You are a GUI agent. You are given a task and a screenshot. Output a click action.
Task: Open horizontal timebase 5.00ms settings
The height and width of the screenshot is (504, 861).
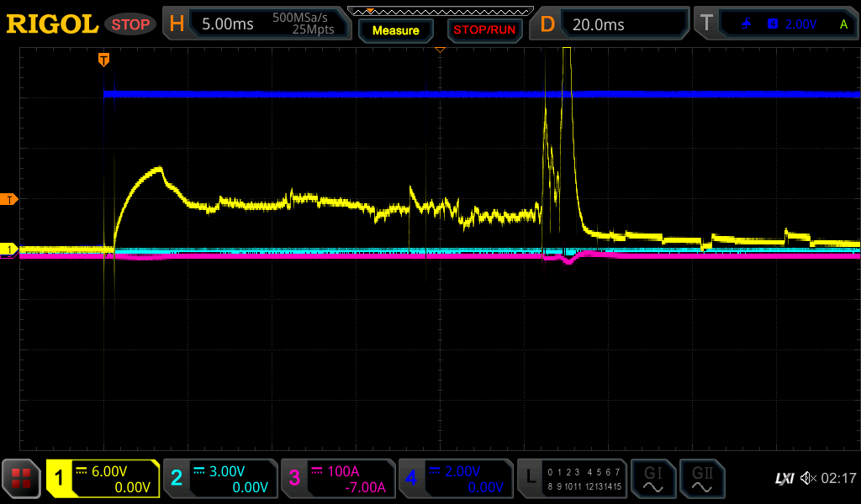(x=256, y=24)
